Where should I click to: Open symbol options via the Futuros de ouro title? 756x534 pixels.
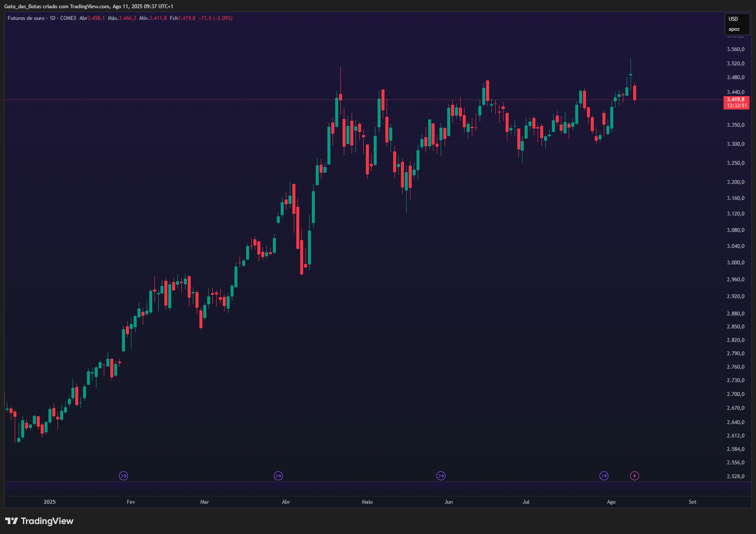point(26,18)
